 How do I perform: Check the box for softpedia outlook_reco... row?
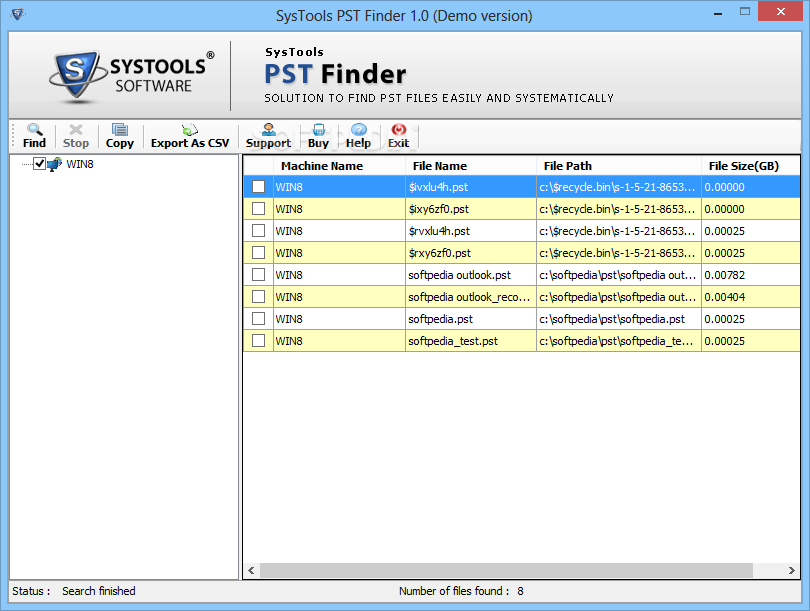click(258, 296)
